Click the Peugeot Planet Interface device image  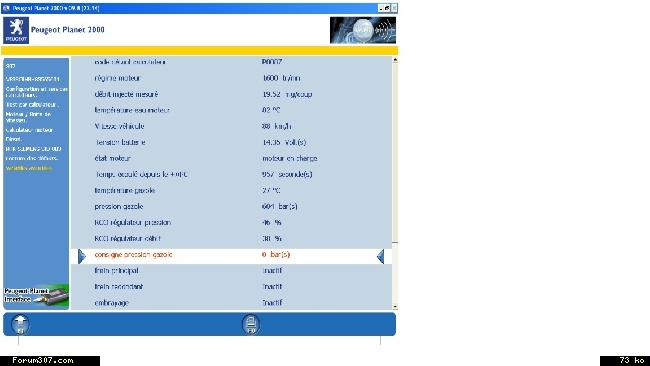pos(36,295)
